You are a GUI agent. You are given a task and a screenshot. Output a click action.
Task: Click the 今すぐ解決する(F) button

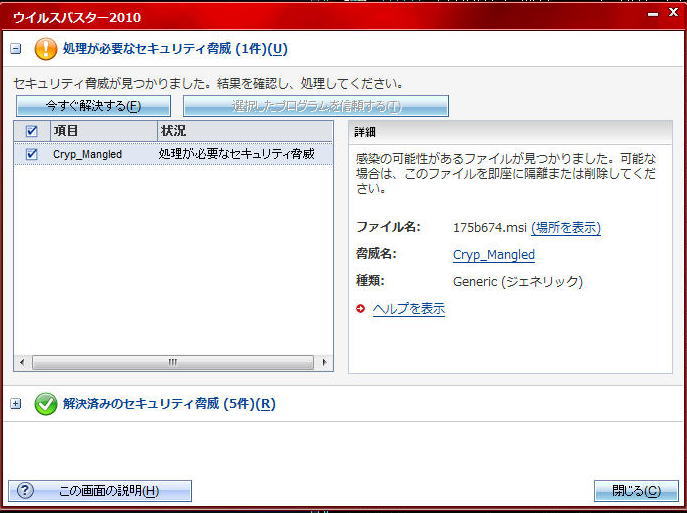click(x=93, y=106)
